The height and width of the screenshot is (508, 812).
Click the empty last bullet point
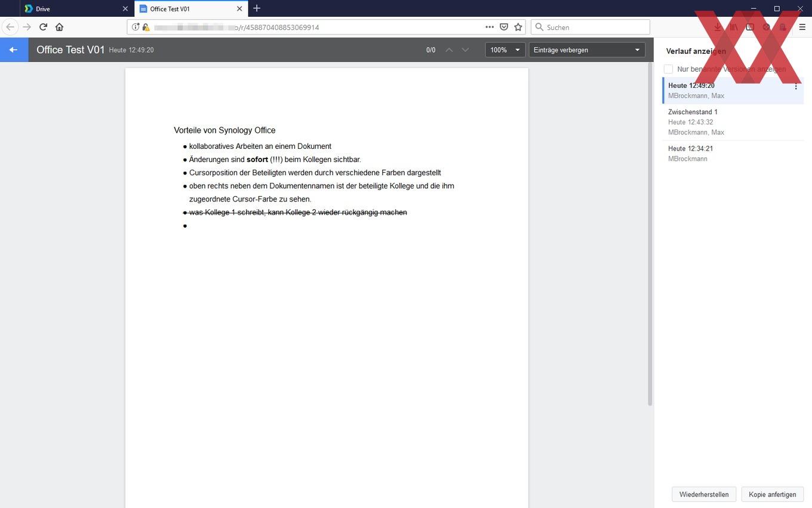pos(185,226)
